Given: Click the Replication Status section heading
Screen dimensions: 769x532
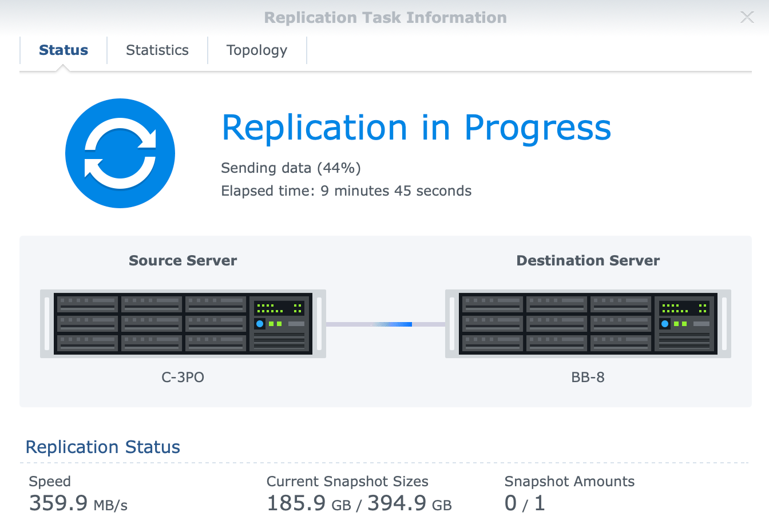Looking at the screenshot, I should tap(103, 447).
